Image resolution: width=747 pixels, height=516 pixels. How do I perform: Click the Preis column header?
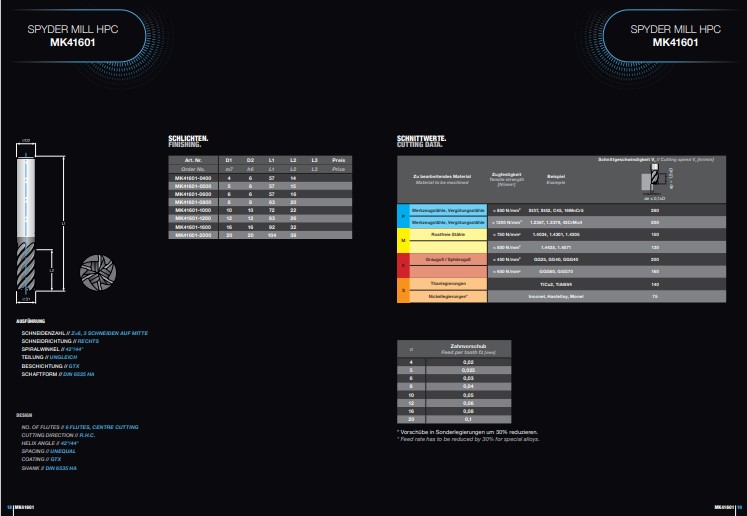[x=339, y=160]
